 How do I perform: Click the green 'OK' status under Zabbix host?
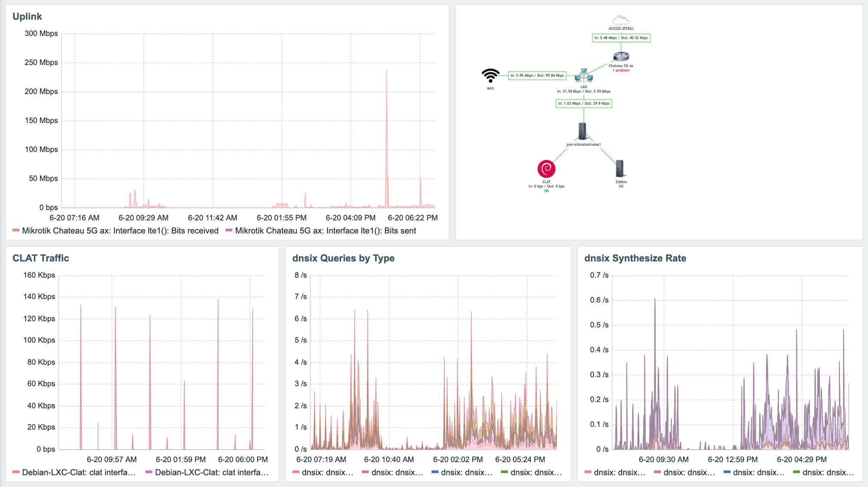point(621,187)
